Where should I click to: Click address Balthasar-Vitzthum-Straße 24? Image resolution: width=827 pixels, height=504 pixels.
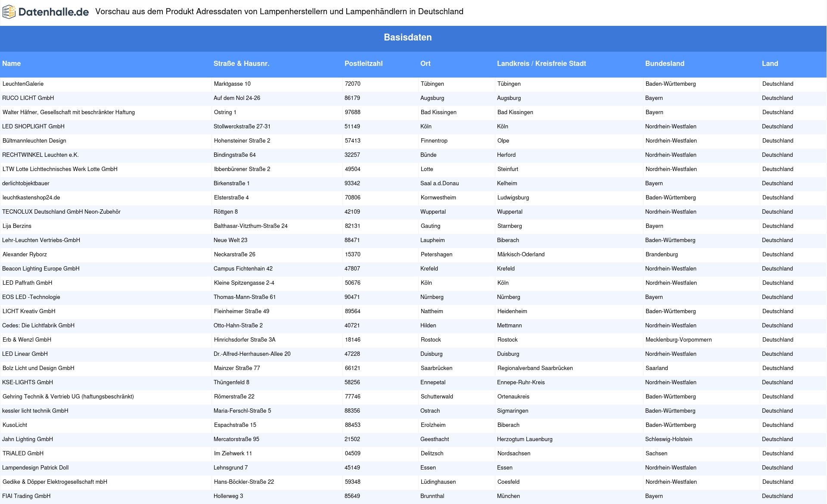pyautogui.click(x=251, y=226)
